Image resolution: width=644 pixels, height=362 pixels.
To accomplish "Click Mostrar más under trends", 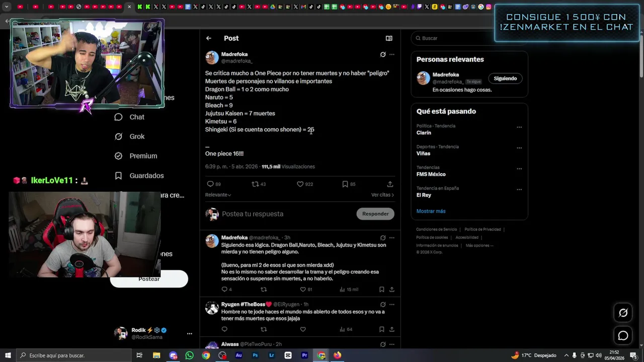I will tap(431, 211).
